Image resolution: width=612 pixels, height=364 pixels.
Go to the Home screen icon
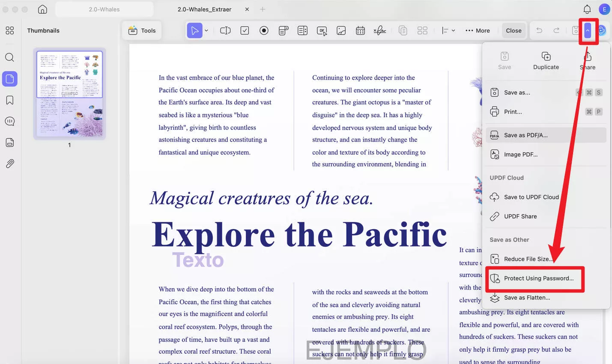pos(42,9)
